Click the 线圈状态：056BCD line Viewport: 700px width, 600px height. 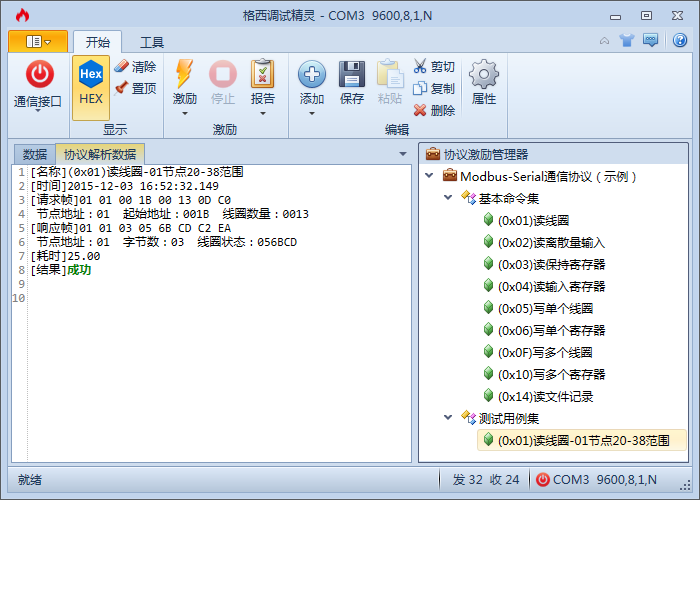pos(247,242)
